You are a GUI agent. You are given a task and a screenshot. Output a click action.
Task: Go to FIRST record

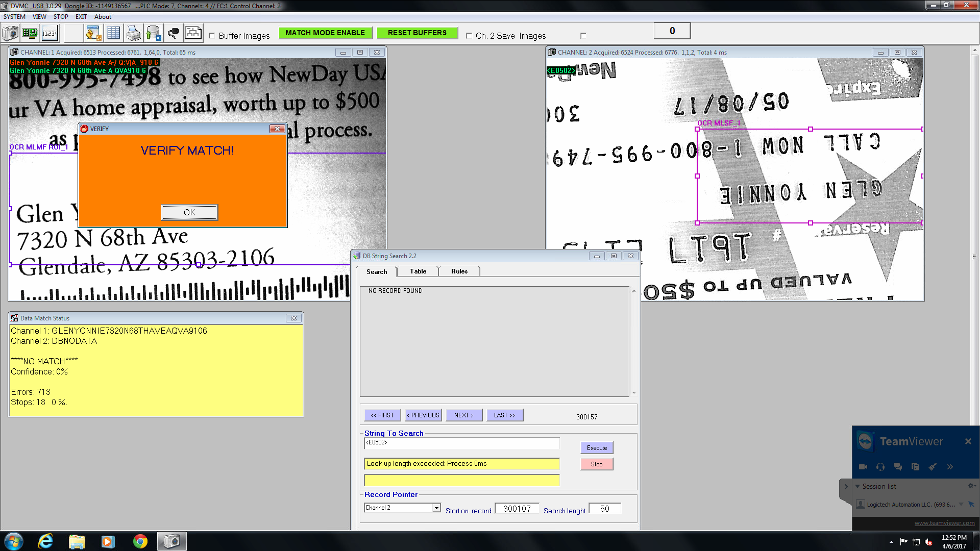[382, 415]
